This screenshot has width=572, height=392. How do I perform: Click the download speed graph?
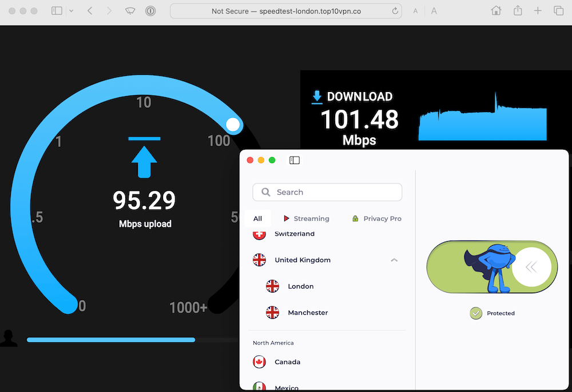[x=483, y=117]
